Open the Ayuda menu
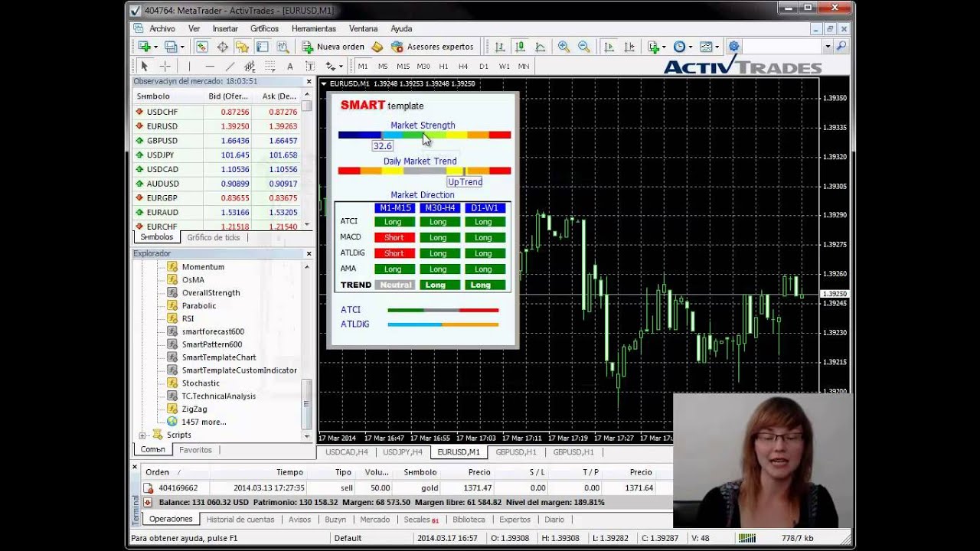This screenshot has width=980, height=551. point(401,28)
